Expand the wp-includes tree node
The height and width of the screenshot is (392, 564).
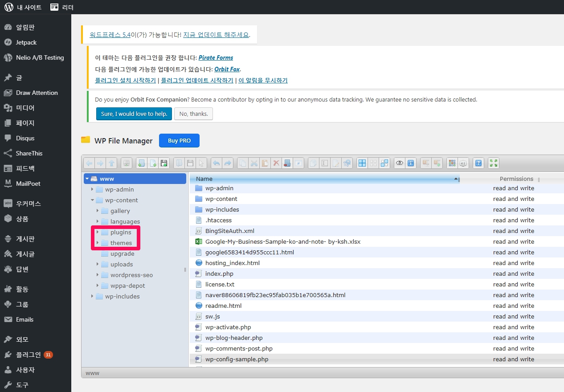[x=92, y=296]
